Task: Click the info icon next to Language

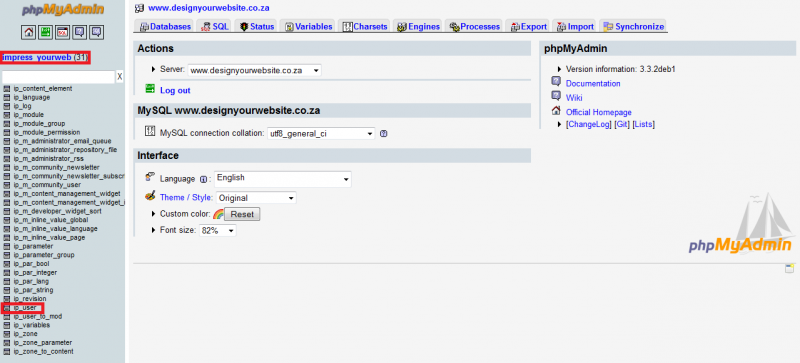Action: click(x=203, y=179)
